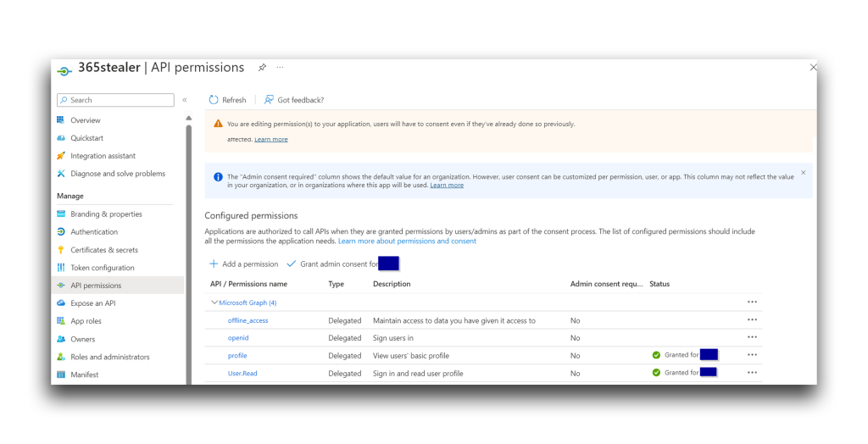The width and height of the screenshot is (868, 444).
Task: Open the ellipsis menu for User.Read row
Action: click(x=752, y=373)
